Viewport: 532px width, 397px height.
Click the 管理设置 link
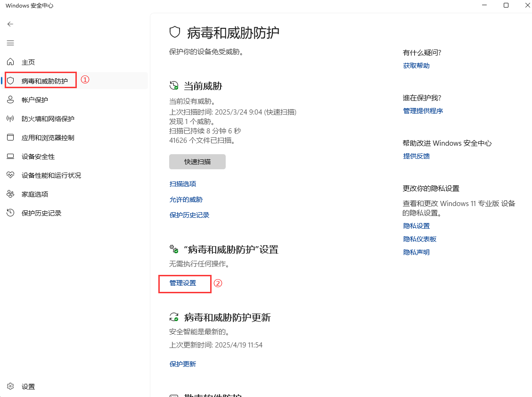183,283
